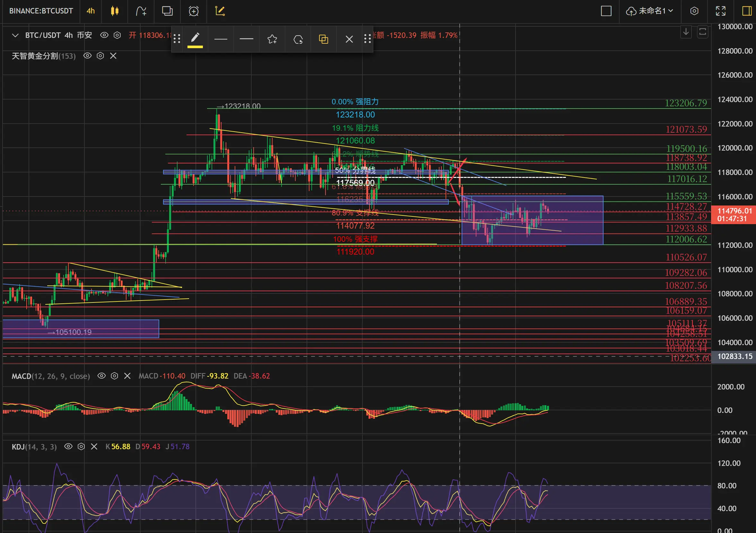Open the multi-chart layout icon
The width and height of the screenshot is (756, 533).
(x=167, y=11)
